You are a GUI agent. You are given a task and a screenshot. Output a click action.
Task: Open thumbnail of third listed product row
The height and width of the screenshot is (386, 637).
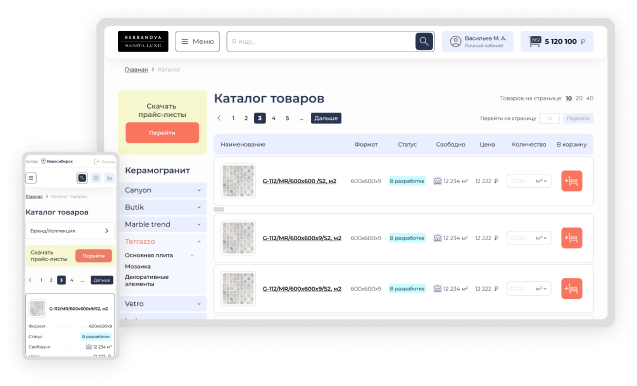point(238,288)
